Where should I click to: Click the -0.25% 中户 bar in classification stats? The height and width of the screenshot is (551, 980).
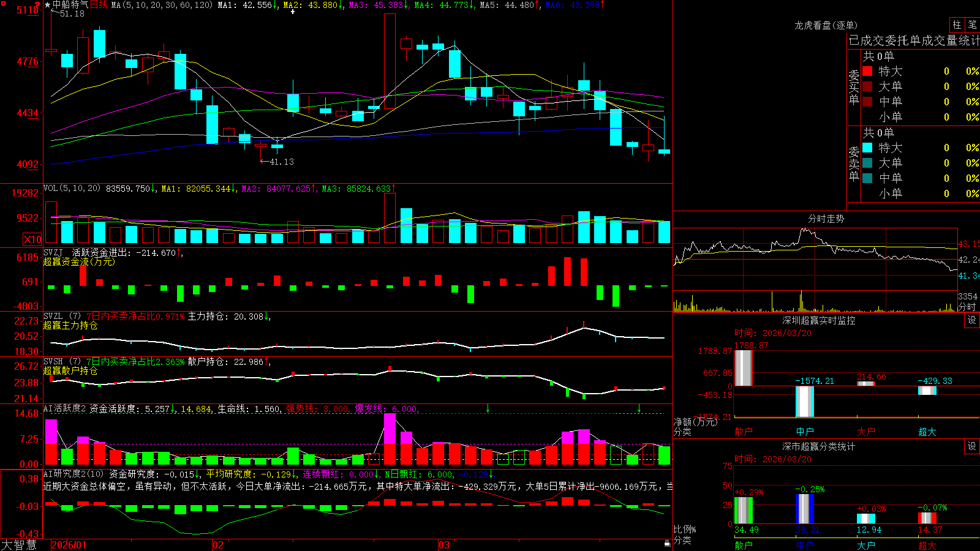[805, 509]
